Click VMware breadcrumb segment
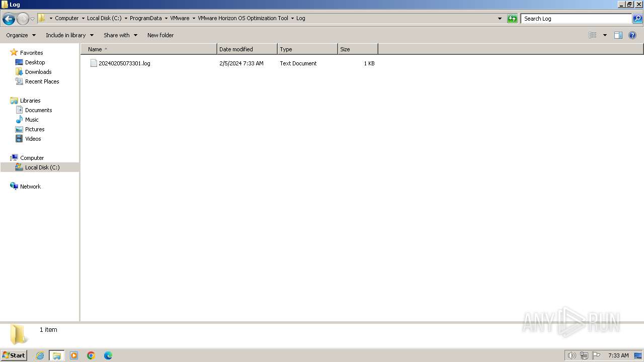Viewport: 644px width, 362px height. click(180, 18)
